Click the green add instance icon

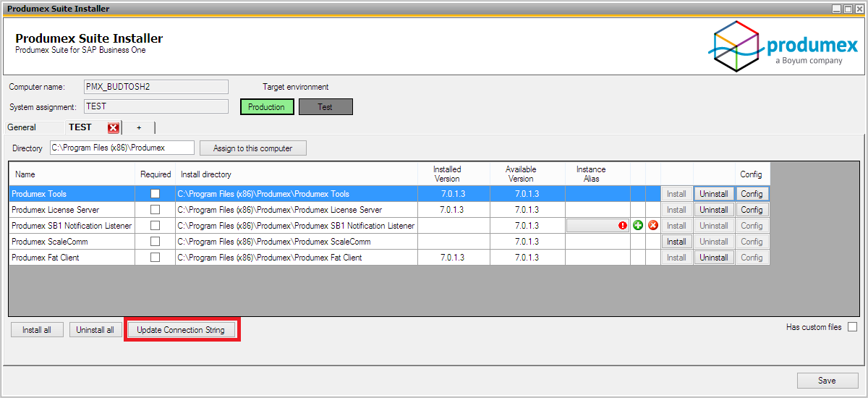tap(638, 226)
